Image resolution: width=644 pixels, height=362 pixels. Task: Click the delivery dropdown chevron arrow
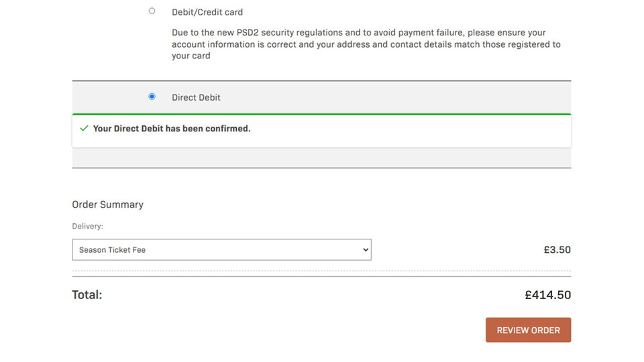tap(366, 249)
